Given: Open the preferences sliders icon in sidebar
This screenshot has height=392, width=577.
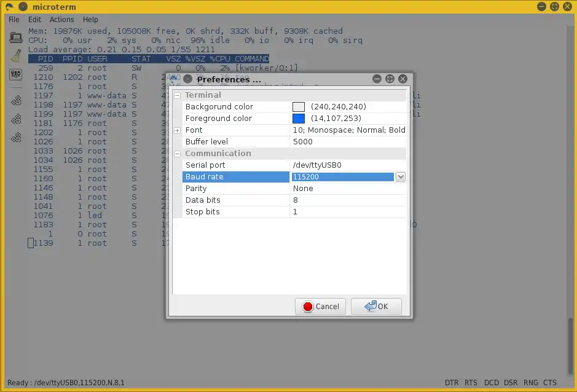Looking at the screenshot, I should [15, 75].
